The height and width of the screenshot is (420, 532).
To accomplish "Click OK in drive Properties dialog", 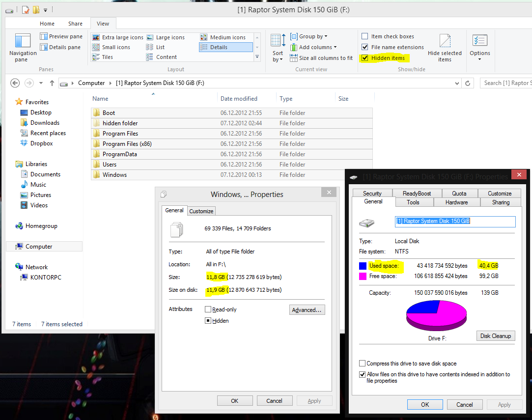I will click(425, 404).
